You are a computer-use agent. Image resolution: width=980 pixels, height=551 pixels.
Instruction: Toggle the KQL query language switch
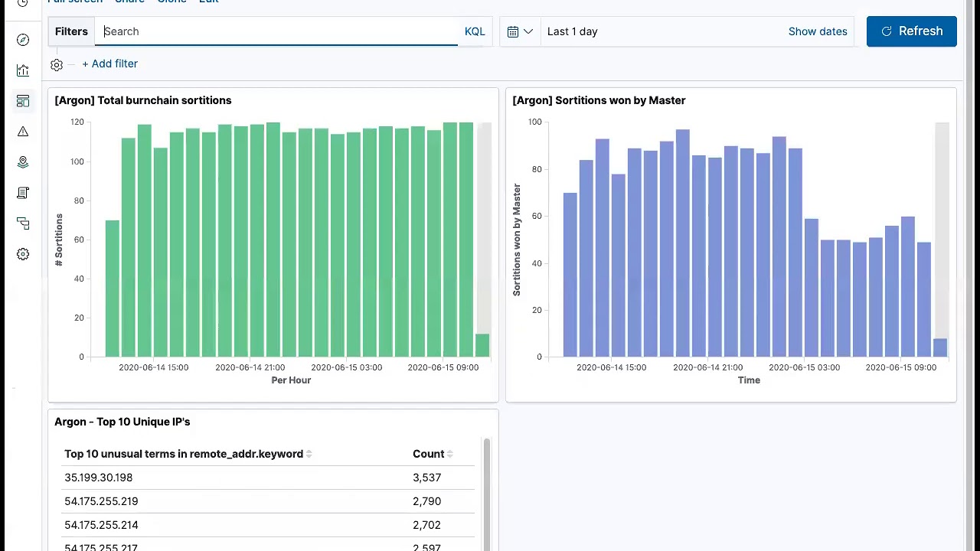[475, 31]
